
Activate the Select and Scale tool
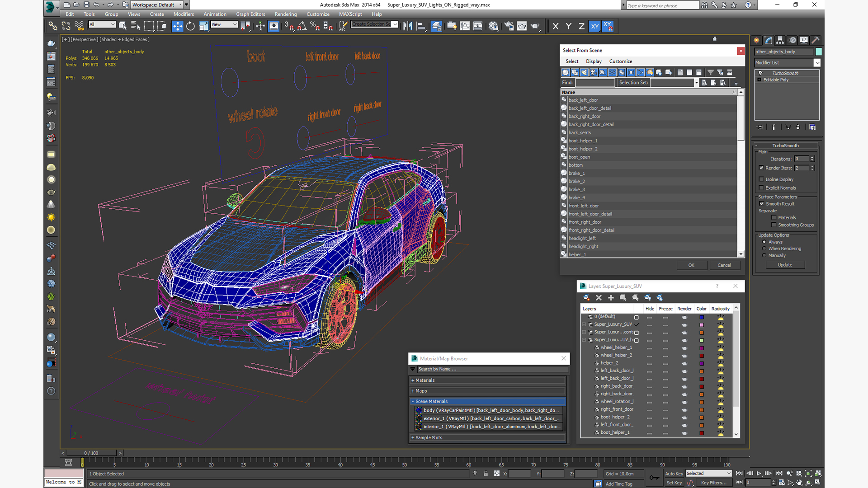click(x=203, y=26)
